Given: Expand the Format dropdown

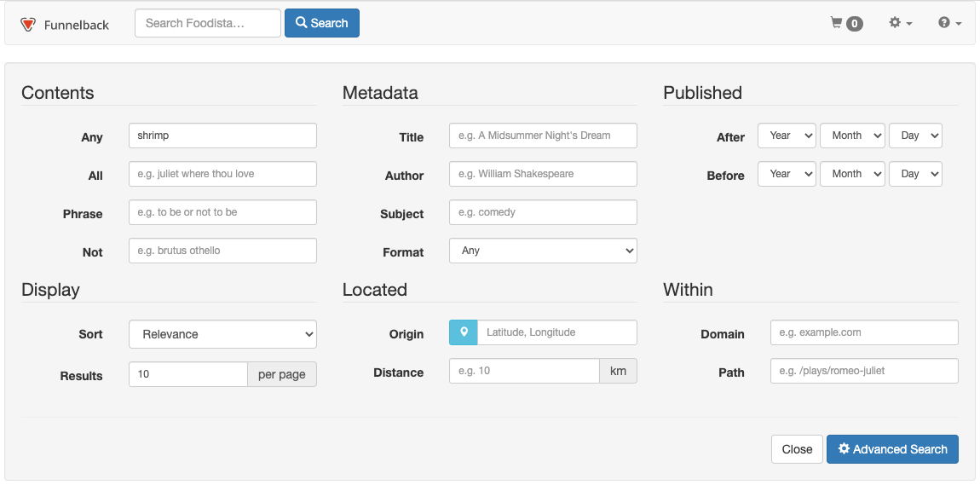Looking at the screenshot, I should click(543, 251).
